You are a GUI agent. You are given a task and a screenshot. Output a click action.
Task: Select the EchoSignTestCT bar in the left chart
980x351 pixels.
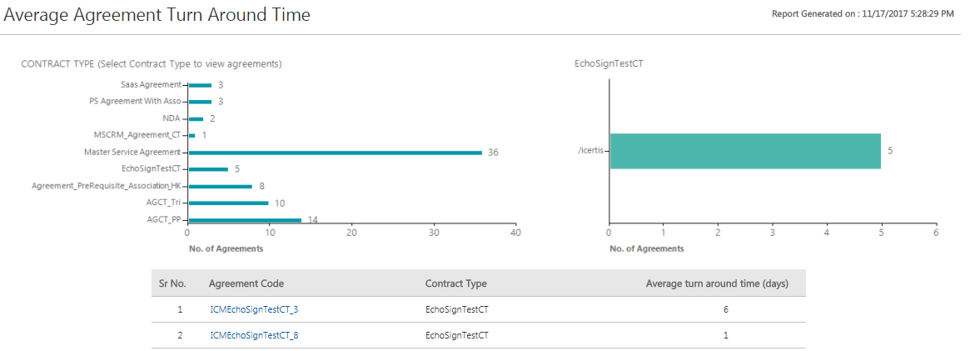208,169
